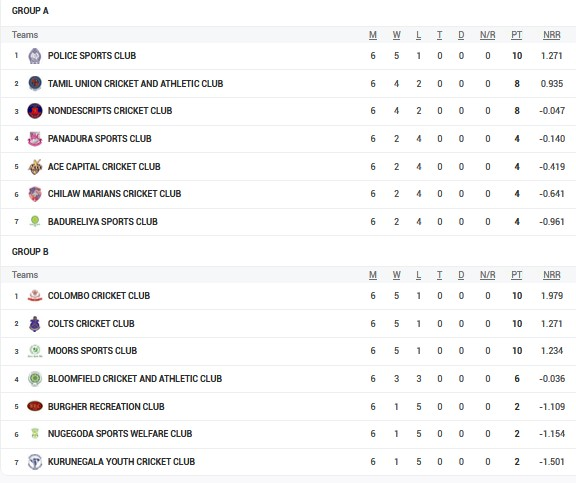Click the PT column header in Group A
576x483 pixels.
(516, 35)
